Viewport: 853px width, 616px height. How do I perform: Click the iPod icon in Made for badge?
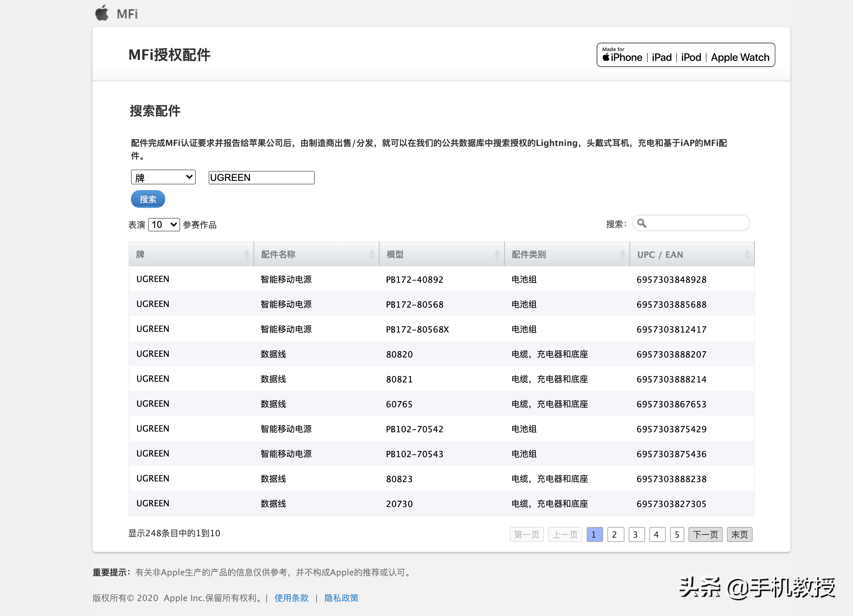690,56
